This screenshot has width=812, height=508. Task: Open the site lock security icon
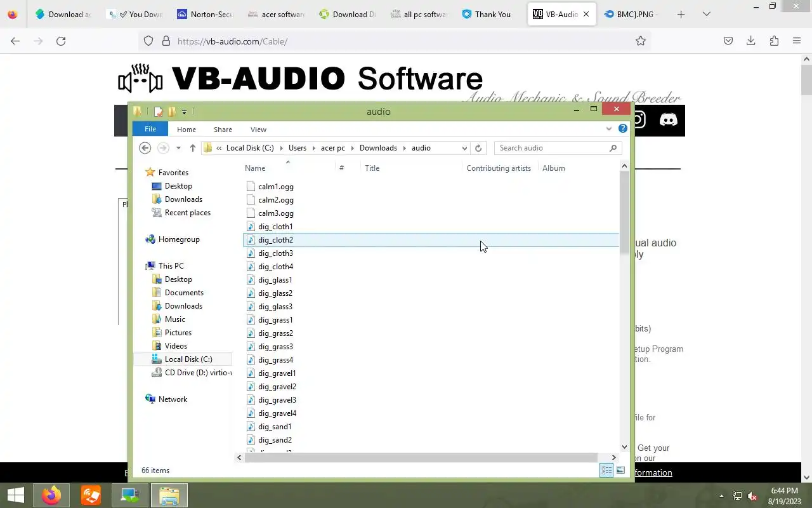[x=166, y=41]
